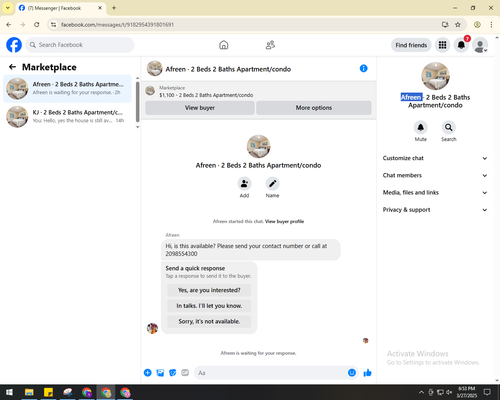Screen dimensions: 500x400
Task: Open Sticky Notes from the taskbar
Action: tap(48, 392)
